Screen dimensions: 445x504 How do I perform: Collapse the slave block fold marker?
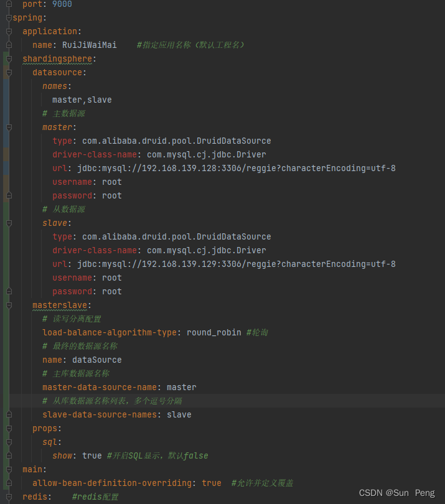point(9,223)
